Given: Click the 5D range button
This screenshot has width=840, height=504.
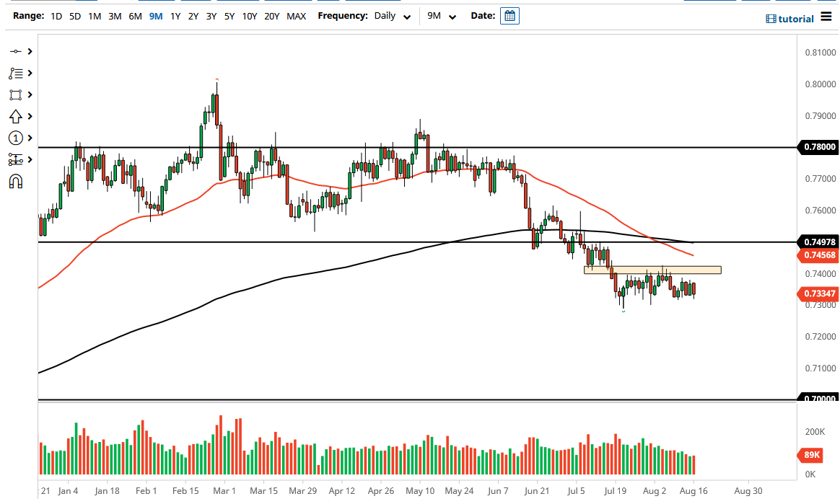Looking at the screenshot, I should (x=74, y=15).
